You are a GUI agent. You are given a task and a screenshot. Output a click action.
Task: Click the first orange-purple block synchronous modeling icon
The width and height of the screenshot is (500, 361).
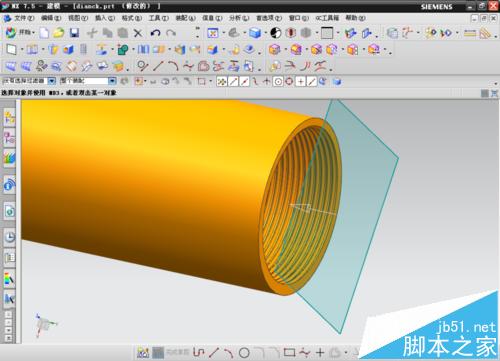click(x=275, y=50)
